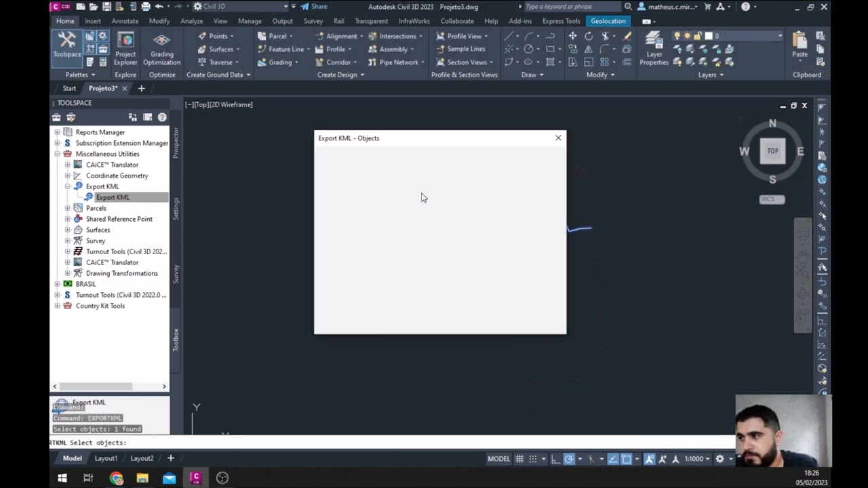Image resolution: width=868 pixels, height=488 pixels.
Task: Select the Line tool in Draw panel
Action: click(509, 36)
